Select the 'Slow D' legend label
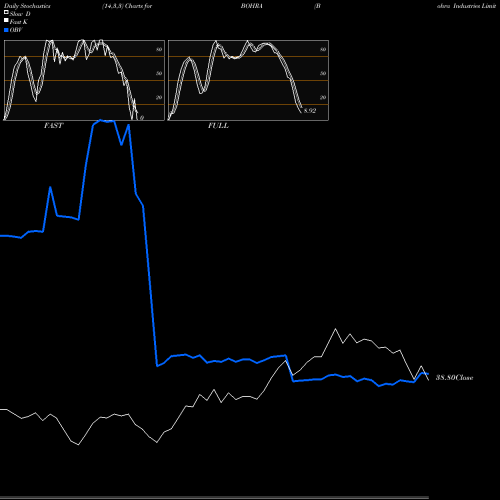The width and height of the screenshot is (500, 500). tap(20, 14)
